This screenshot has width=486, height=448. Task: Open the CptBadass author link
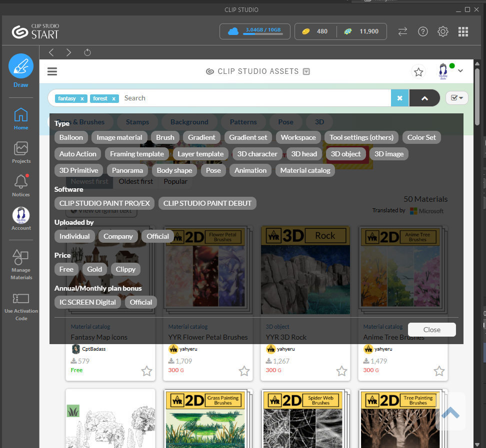point(93,349)
